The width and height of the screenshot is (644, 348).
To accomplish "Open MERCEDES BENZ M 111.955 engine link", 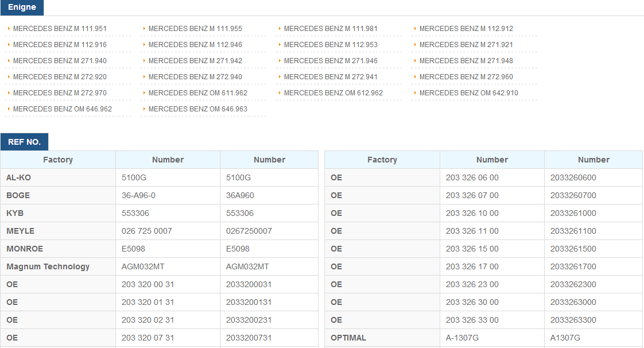I will (x=195, y=28).
